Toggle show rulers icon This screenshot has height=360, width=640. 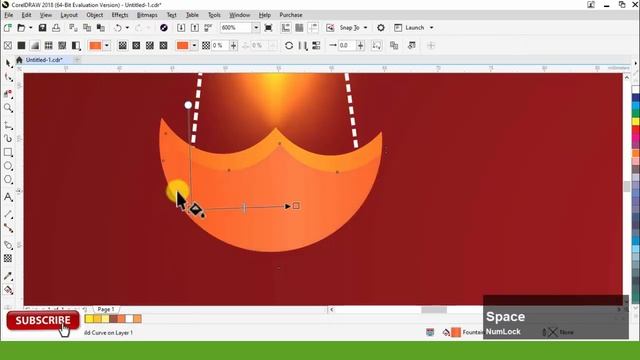coord(286,28)
